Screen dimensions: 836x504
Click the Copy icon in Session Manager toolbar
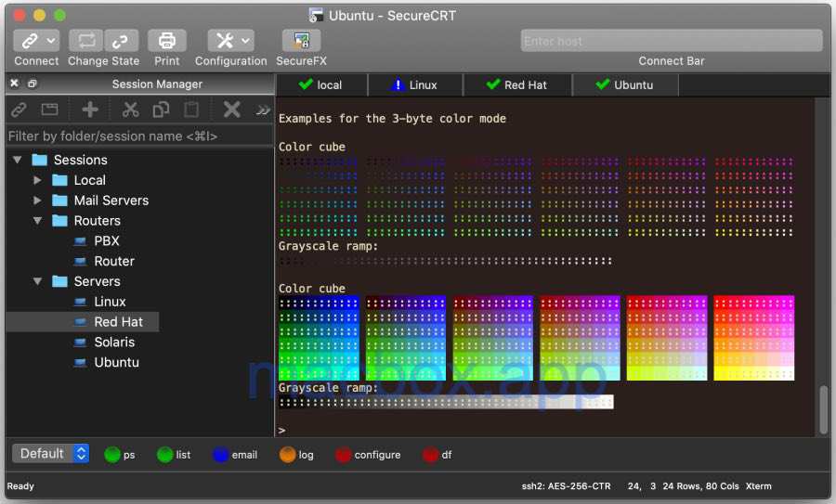point(161,110)
